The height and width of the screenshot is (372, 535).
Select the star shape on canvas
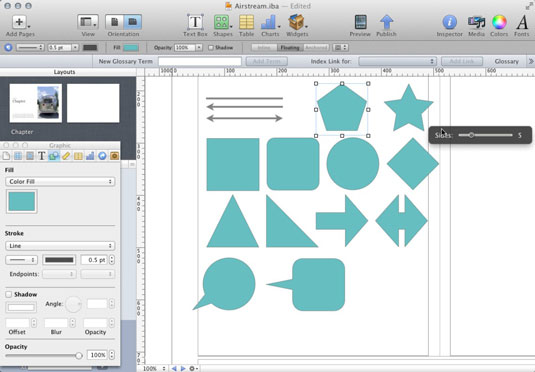[408, 109]
